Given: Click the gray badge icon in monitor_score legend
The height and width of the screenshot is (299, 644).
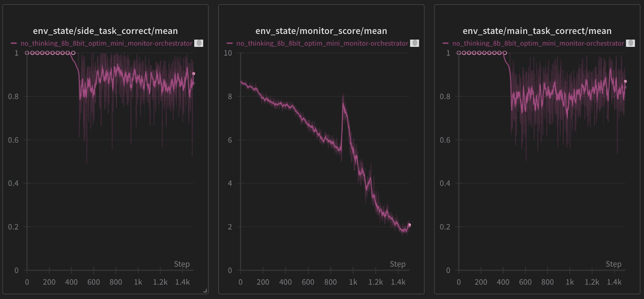Looking at the screenshot, I should [x=415, y=43].
